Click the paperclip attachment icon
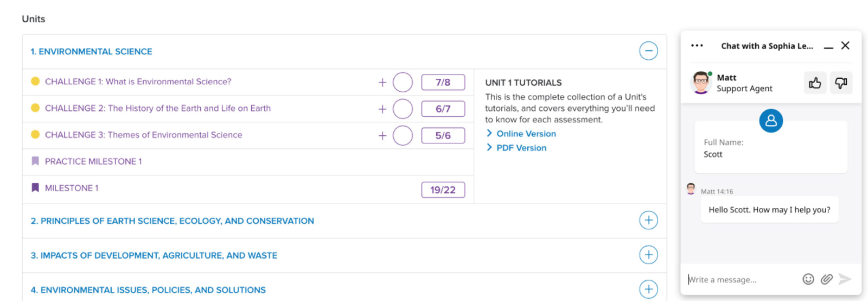Viewport: 868px width, 301px height. pos(826,279)
